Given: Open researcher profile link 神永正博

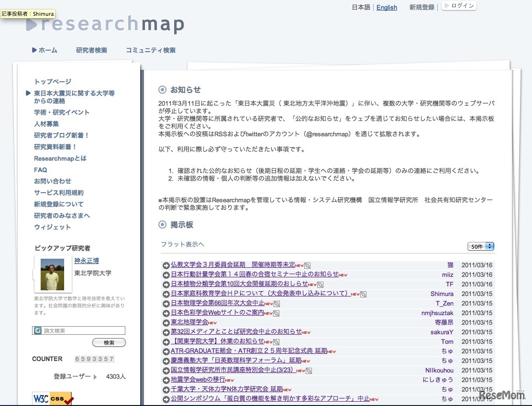Looking at the screenshot, I should [x=87, y=261].
